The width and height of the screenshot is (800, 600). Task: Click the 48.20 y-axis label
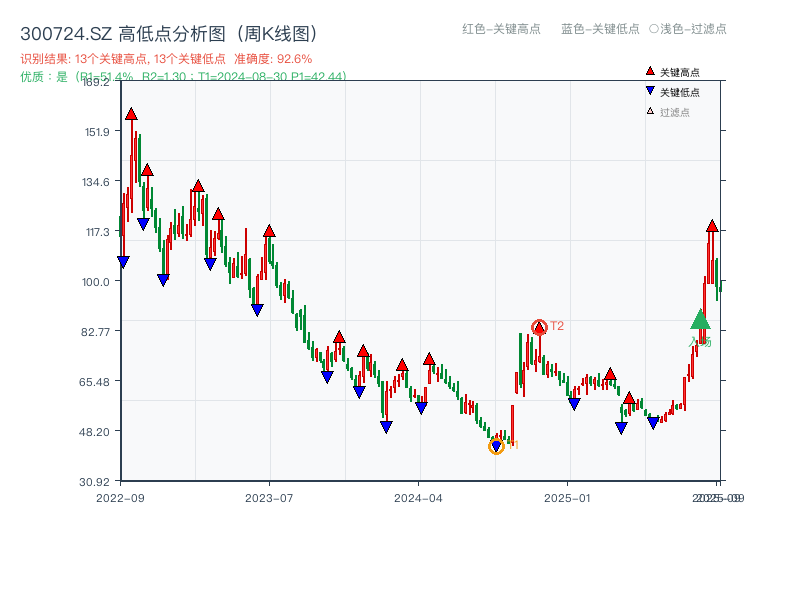click(94, 432)
